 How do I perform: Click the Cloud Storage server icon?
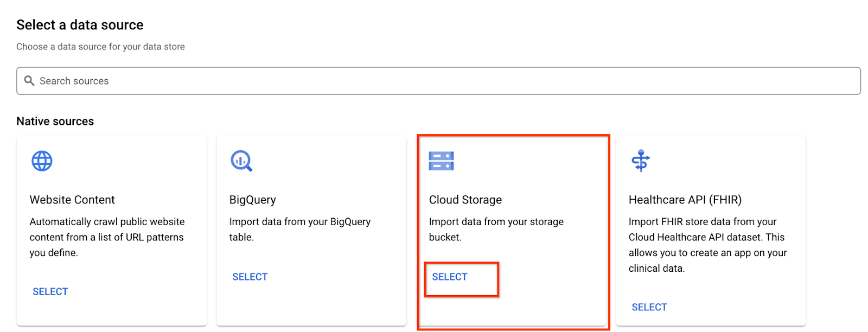441,161
